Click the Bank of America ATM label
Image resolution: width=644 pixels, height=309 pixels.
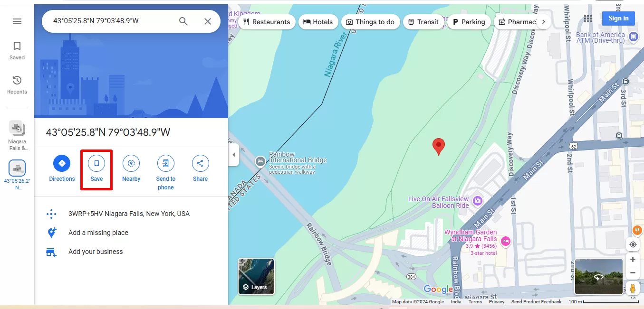coord(600,37)
